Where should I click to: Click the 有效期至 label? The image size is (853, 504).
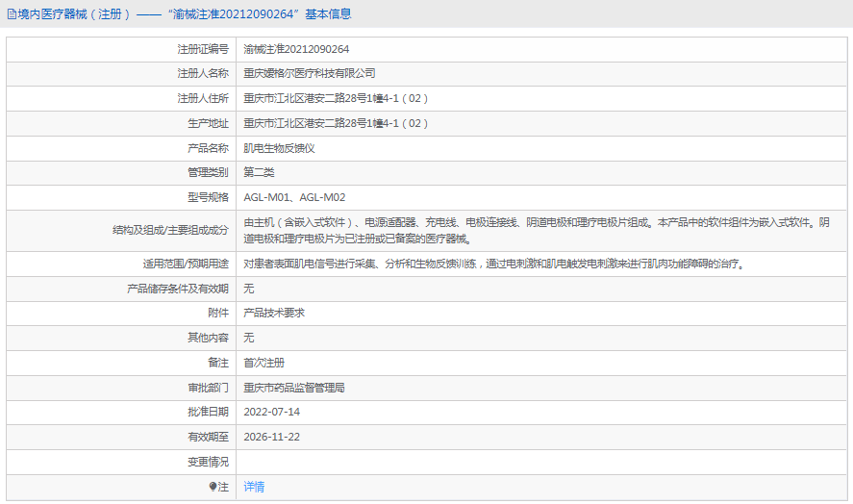click(209, 437)
